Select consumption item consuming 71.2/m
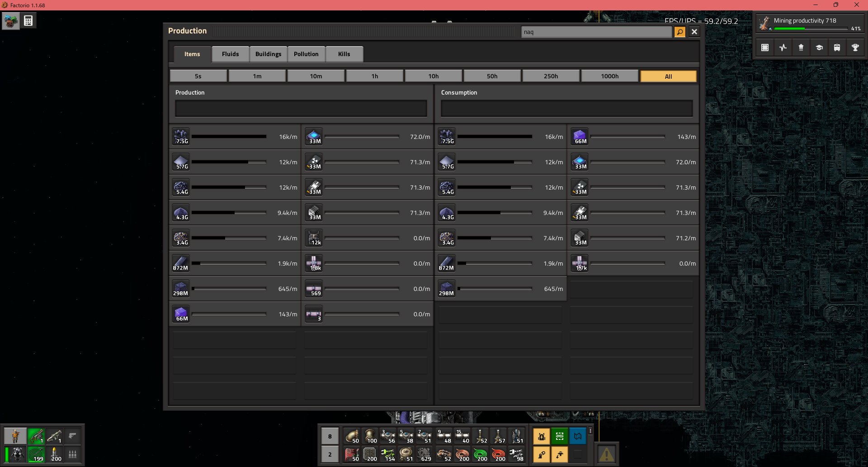868x467 pixels. (580, 238)
